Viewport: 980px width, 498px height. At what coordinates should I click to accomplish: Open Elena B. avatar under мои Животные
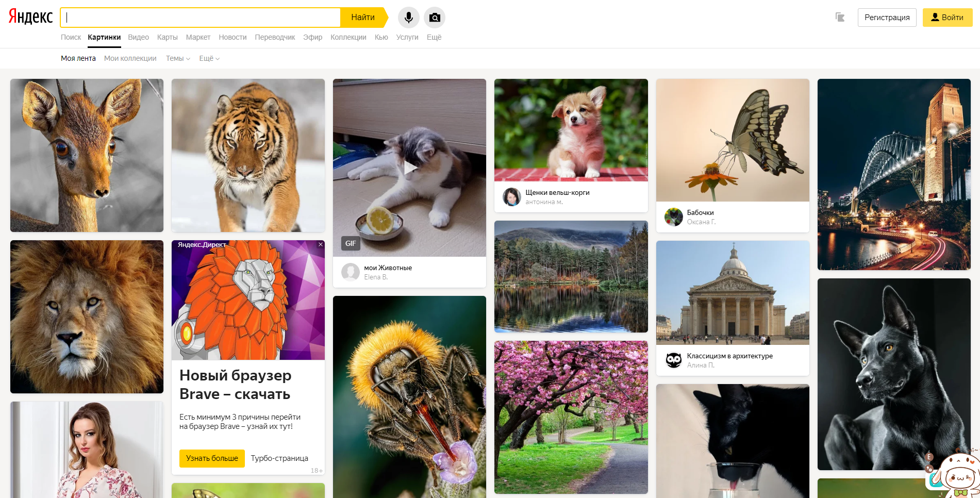(x=351, y=272)
